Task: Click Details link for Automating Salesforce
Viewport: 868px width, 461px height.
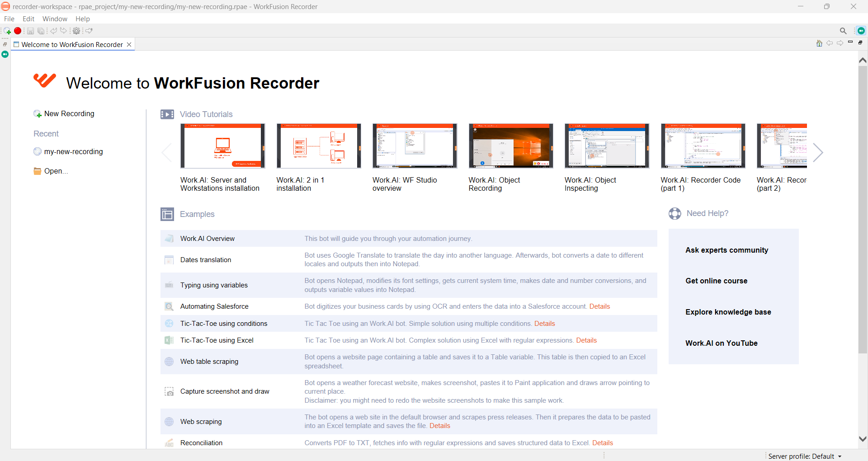Action: click(599, 306)
